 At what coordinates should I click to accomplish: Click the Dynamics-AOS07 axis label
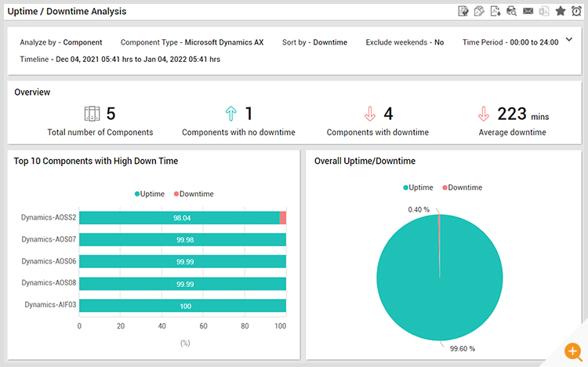click(49, 239)
